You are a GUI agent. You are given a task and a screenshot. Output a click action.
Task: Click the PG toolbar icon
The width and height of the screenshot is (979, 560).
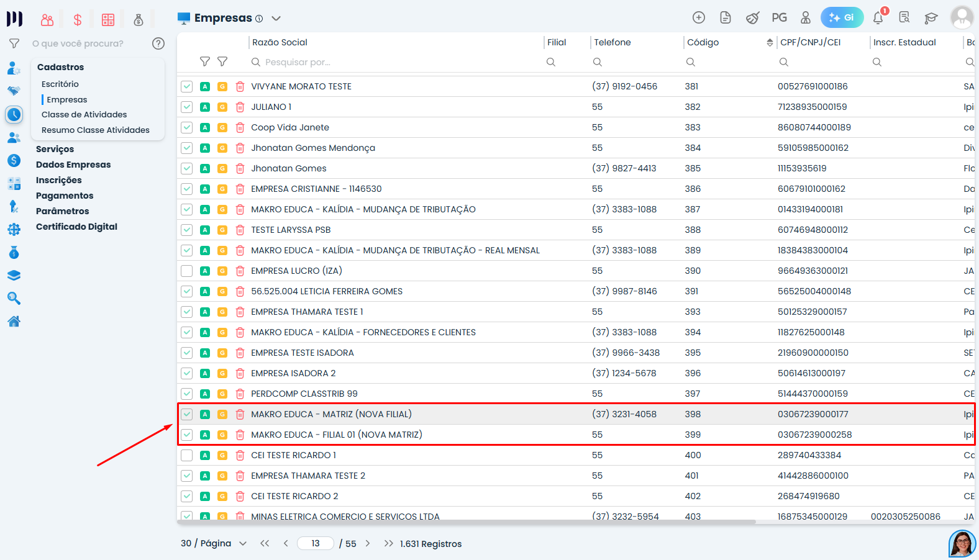click(x=779, y=17)
